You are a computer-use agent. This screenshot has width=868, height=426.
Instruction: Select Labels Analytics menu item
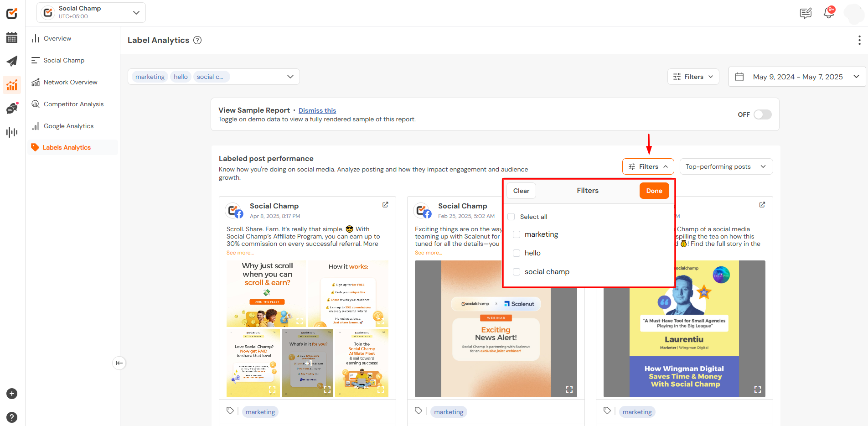tap(73, 147)
